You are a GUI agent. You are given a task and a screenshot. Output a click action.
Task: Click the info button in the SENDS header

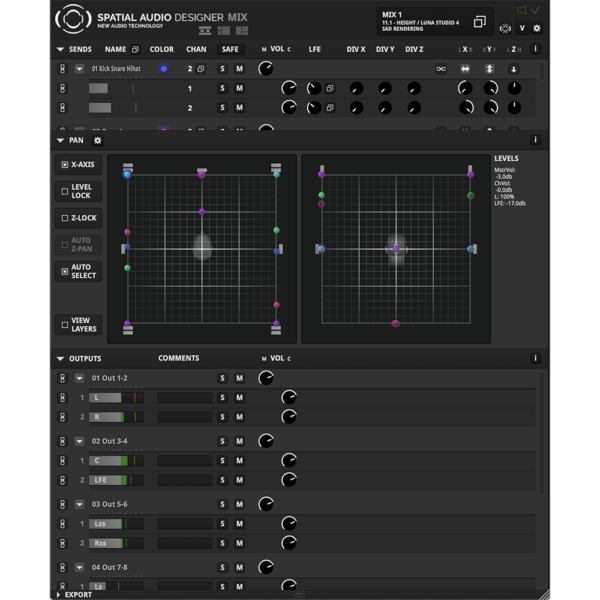tap(535, 49)
